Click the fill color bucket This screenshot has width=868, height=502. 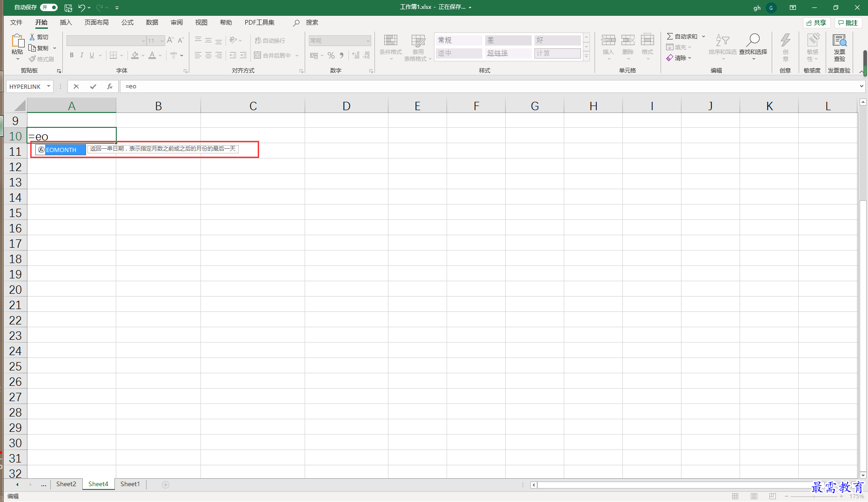coord(135,55)
